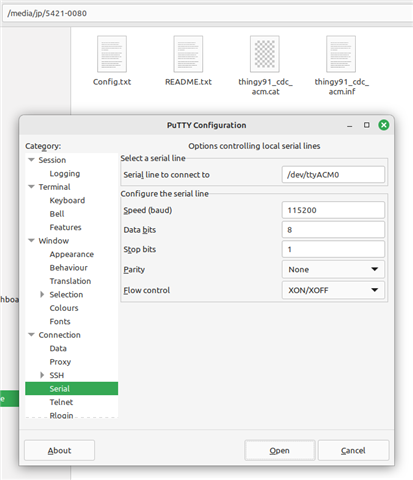Select the Rlogin category
This screenshot has width=413, height=480.
coord(61,415)
